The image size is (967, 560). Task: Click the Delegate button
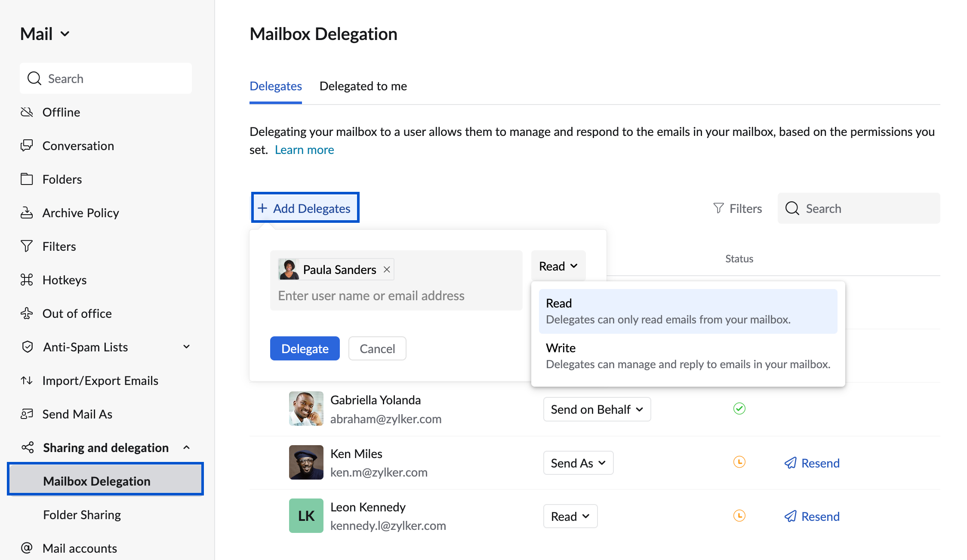pos(305,348)
